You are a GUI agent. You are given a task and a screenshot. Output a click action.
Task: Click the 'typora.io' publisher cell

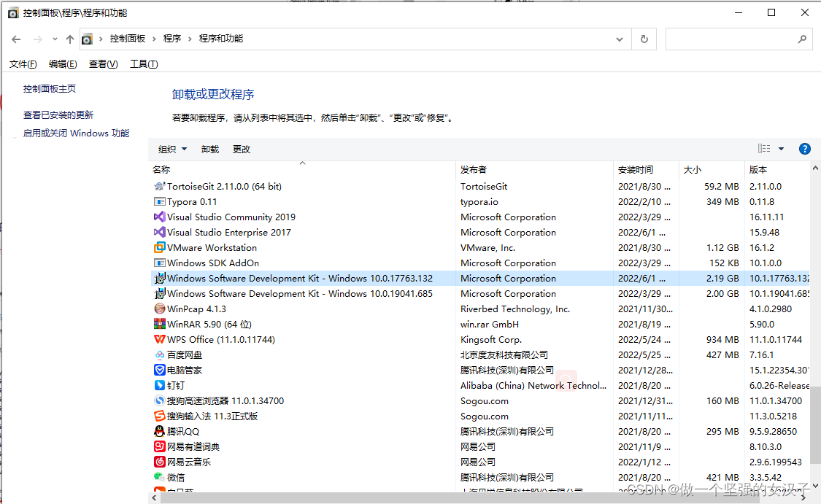[479, 201]
